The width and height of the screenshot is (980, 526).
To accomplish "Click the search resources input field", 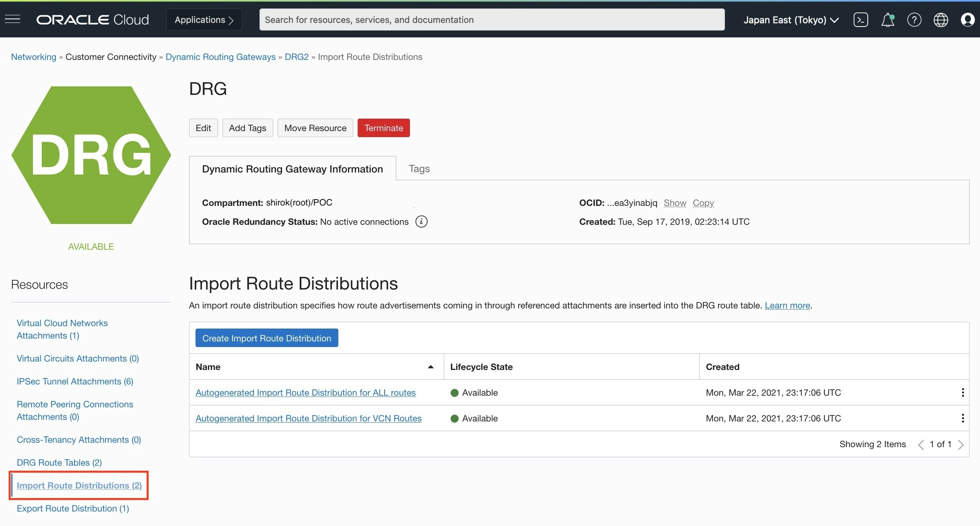I will [492, 20].
